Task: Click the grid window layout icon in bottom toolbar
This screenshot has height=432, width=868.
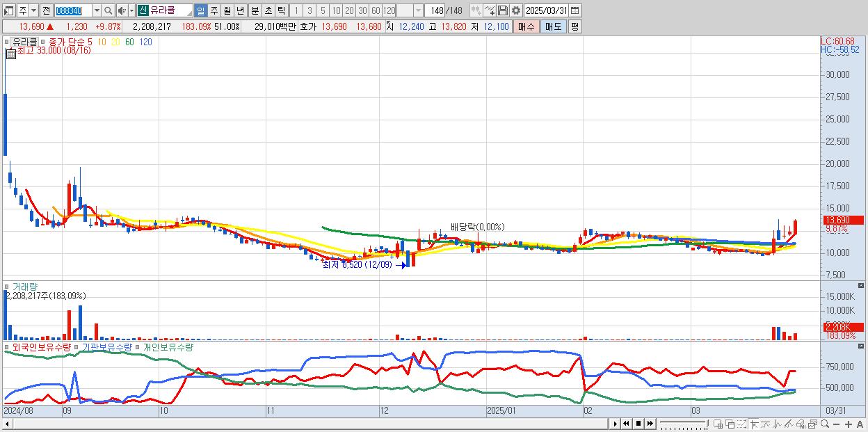Action: click(718, 424)
